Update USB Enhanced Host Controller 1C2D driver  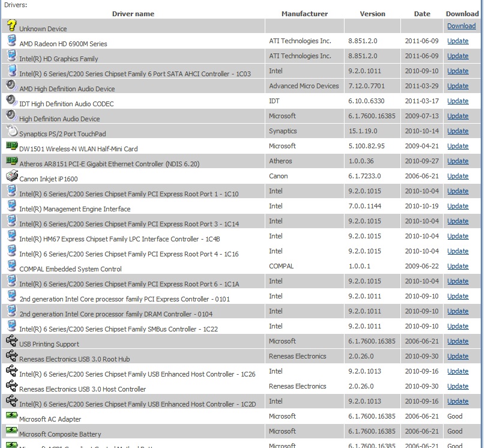pyautogui.click(x=458, y=401)
